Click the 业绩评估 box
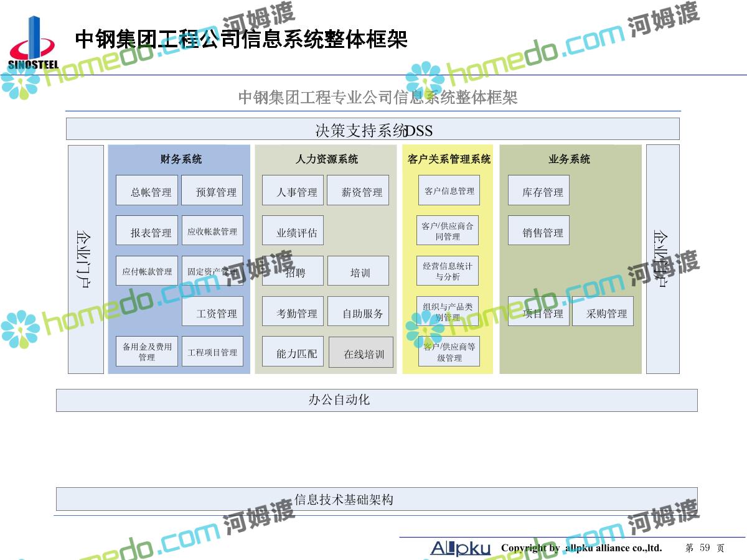 point(293,230)
